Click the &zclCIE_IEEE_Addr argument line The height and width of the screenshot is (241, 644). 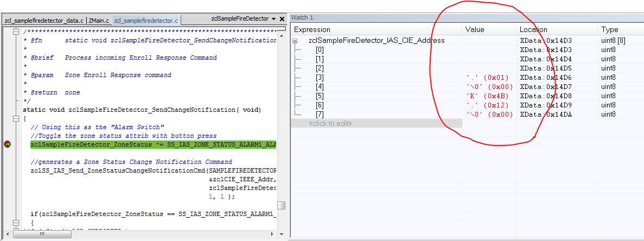[x=243, y=179]
